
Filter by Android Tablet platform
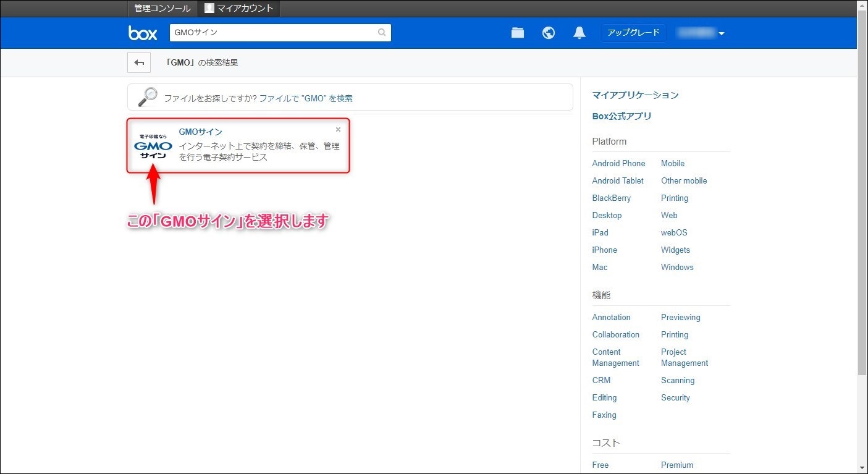[618, 180]
